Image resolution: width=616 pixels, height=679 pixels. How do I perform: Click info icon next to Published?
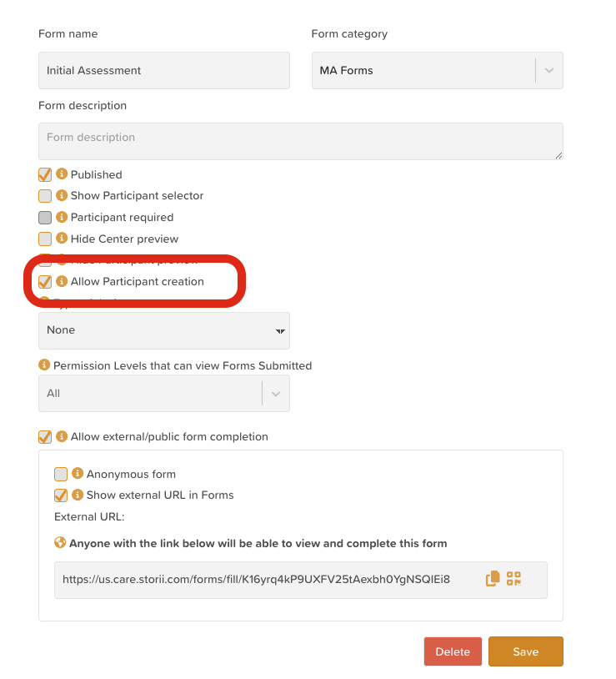point(61,174)
